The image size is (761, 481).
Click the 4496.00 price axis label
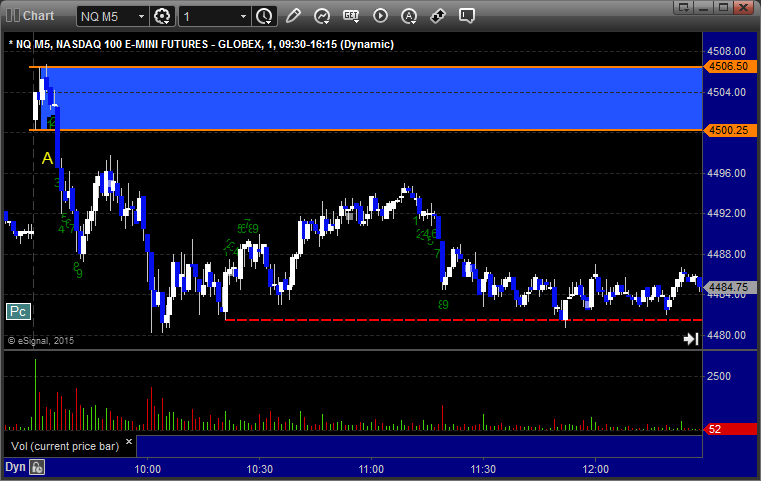[727, 173]
